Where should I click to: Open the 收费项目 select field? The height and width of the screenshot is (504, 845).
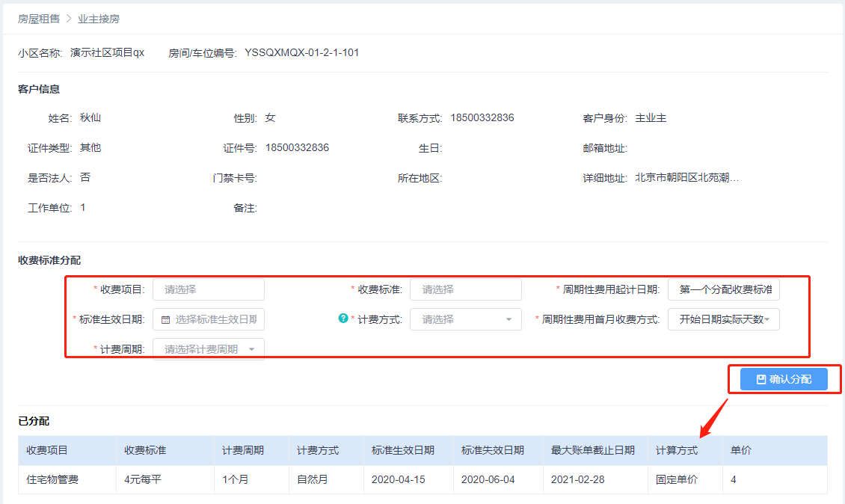[x=209, y=289]
